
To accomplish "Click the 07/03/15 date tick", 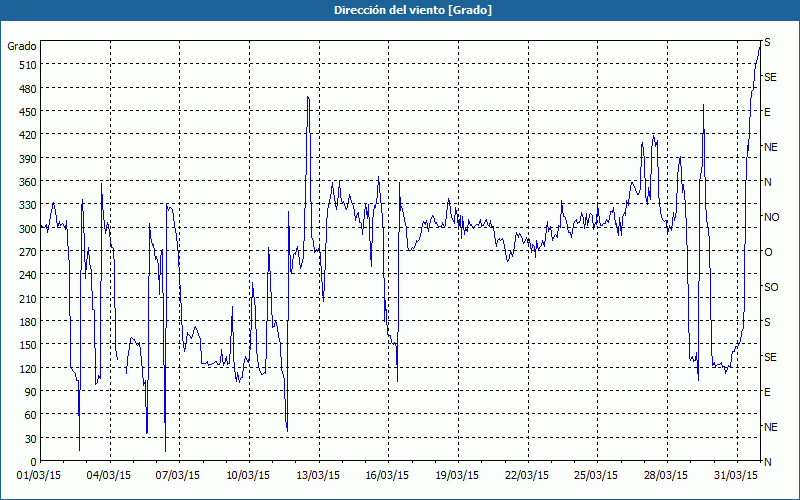I will coord(178,476).
